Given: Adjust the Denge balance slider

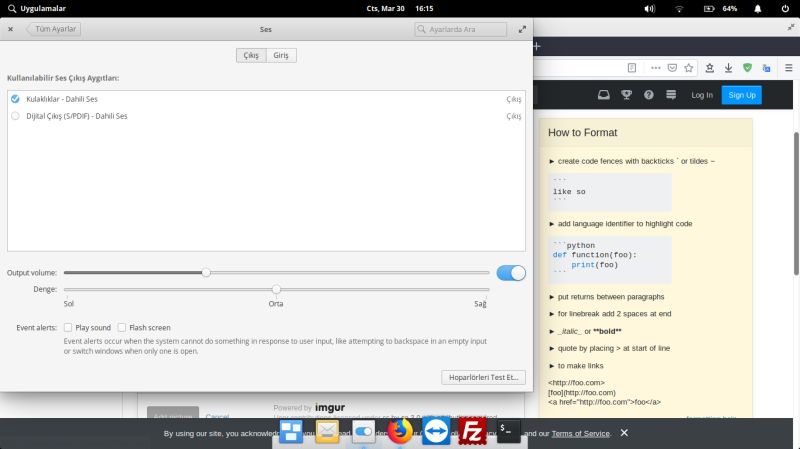Looking at the screenshot, I should [x=276, y=289].
